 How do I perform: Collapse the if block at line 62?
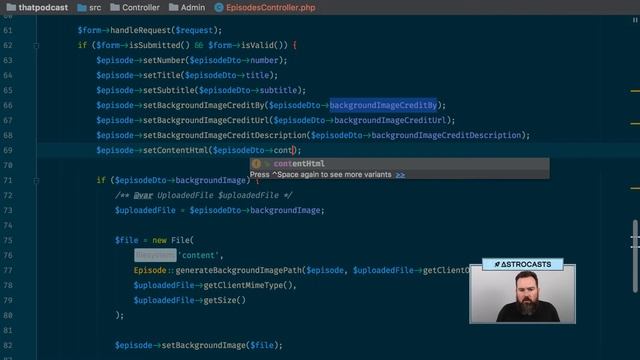tap(36, 45)
